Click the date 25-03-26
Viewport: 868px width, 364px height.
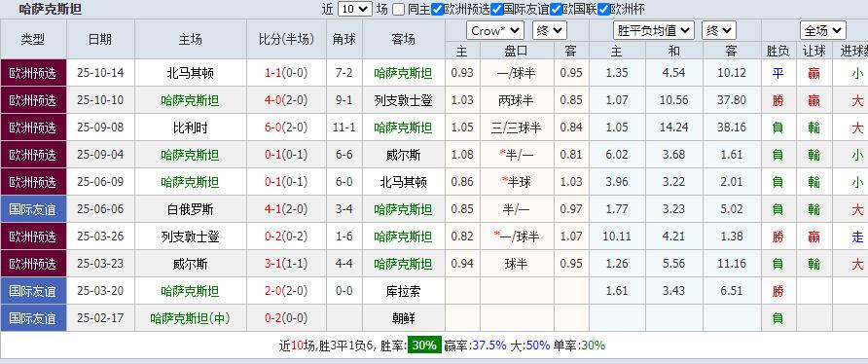(100, 237)
